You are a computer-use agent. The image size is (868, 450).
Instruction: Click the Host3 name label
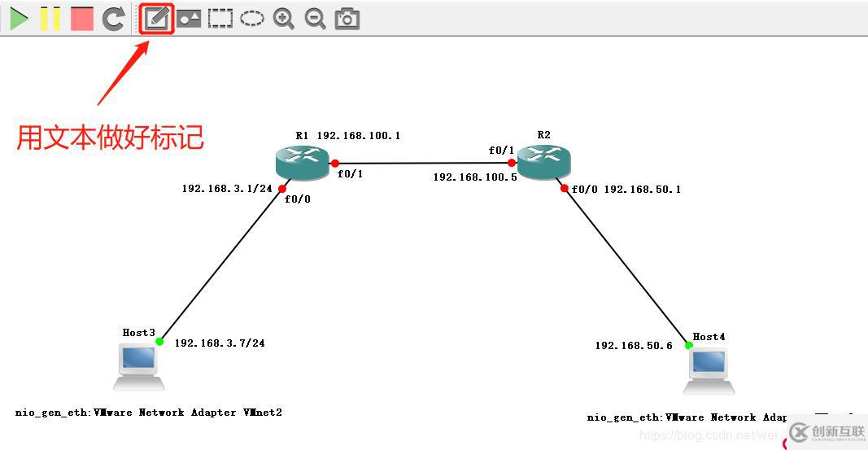click(x=139, y=333)
